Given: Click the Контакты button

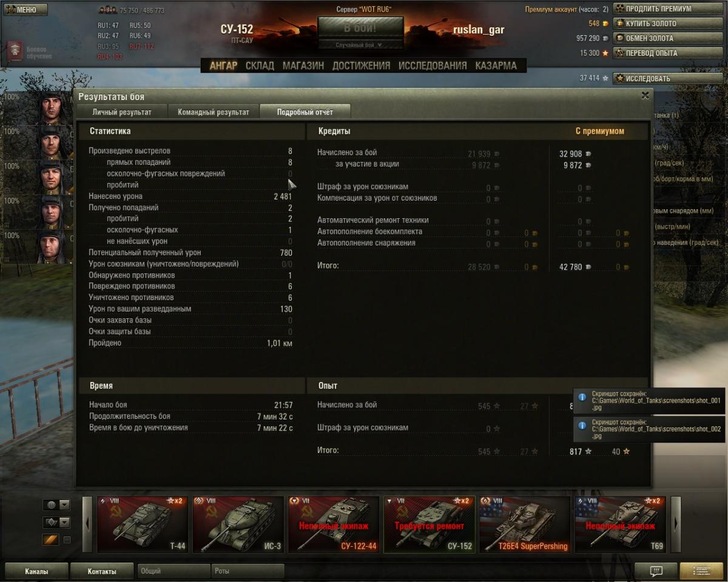Looking at the screenshot, I should [x=101, y=571].
